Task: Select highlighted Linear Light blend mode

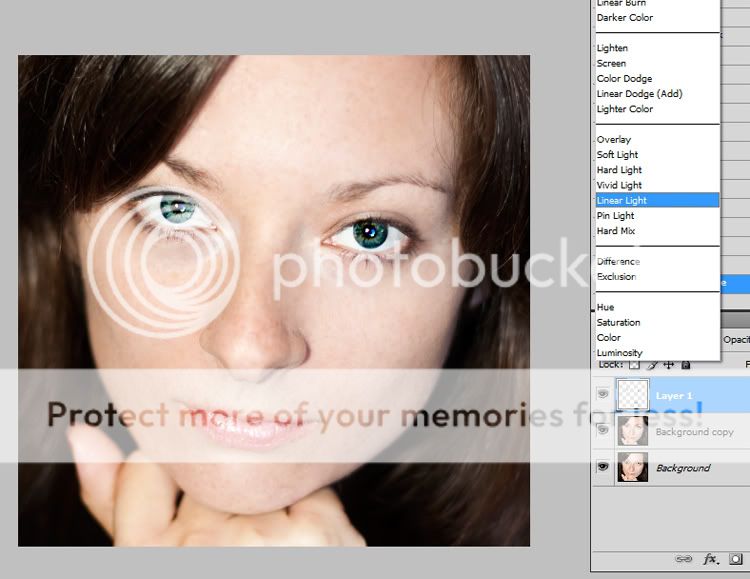Action: (657, 200)
